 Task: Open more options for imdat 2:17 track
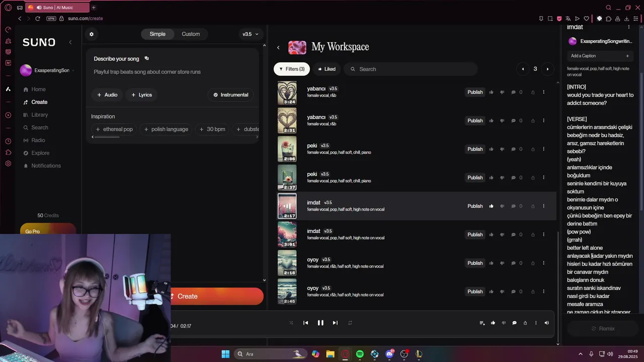(x=543, y=206)
